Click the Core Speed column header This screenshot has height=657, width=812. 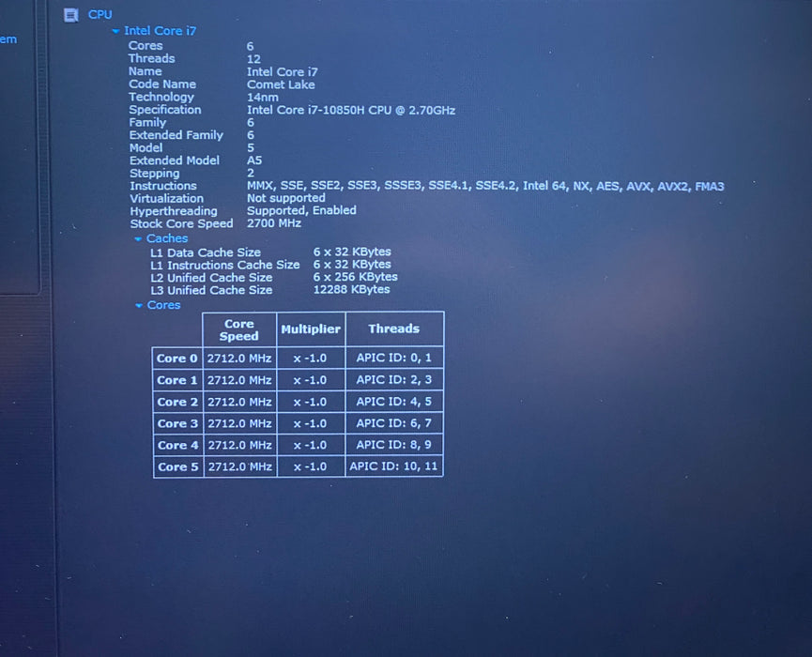[x=239, y=329]
